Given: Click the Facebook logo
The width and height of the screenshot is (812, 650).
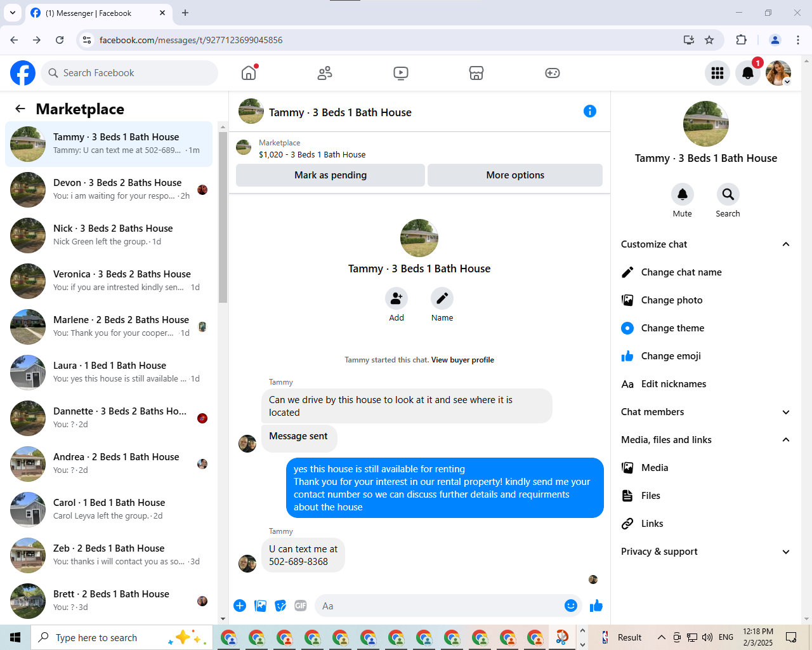Looking at the screenshot, I should point(23,73).
